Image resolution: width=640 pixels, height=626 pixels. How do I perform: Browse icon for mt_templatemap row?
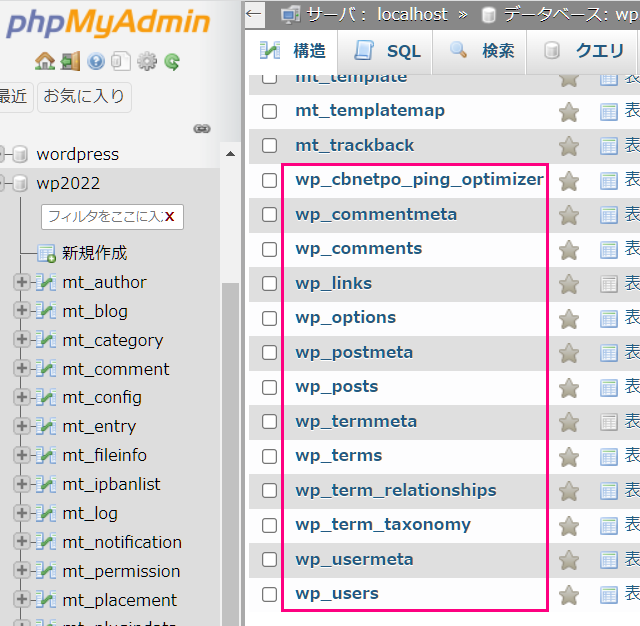(x=609, y=112)
